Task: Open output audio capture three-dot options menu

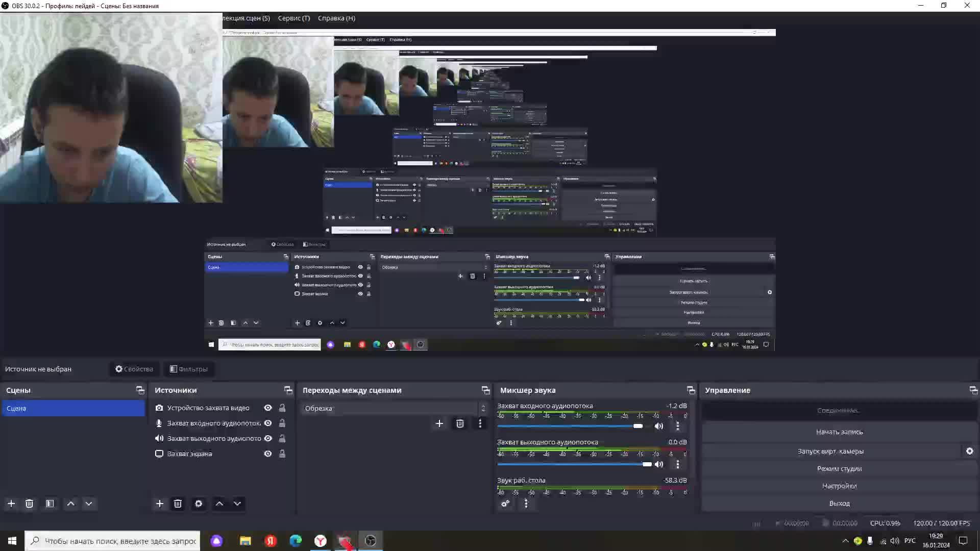Action: (x=677, y=464)
